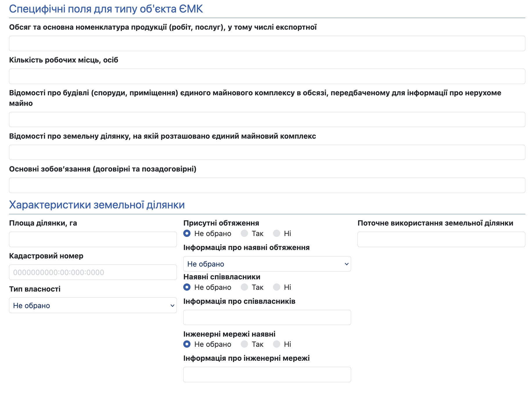Expand Інформація про наявні обтяження dropdown
The width and height of the screenshot is (532, 393).
click(267, 264)
